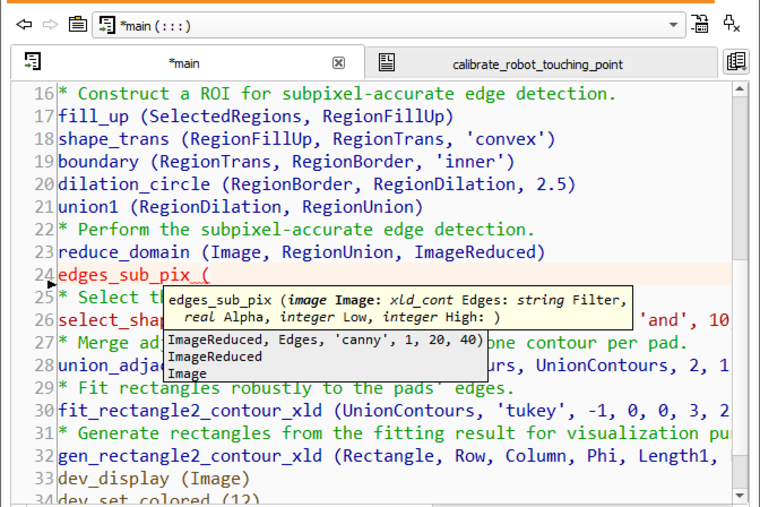The height and width of the screenshot is (507, 760).
Task: Click comment 'Generate rectangles from the fitting result'
Action: (x=394, y=433)
